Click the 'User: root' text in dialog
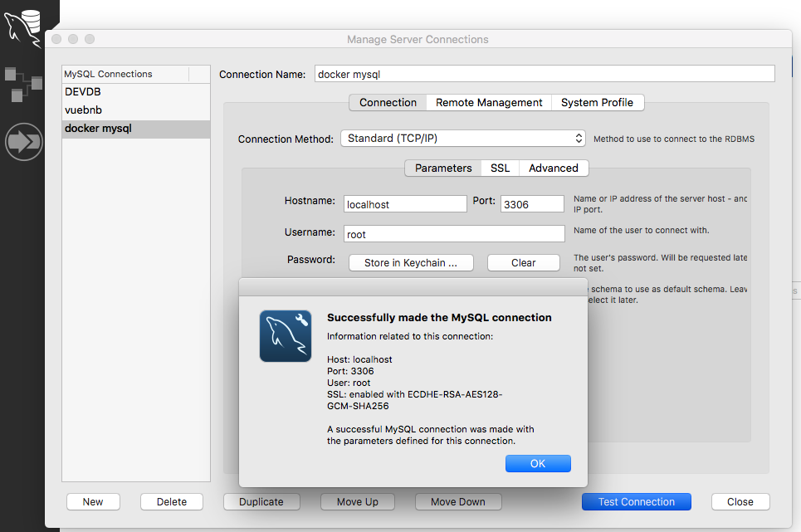 point(349,383)
